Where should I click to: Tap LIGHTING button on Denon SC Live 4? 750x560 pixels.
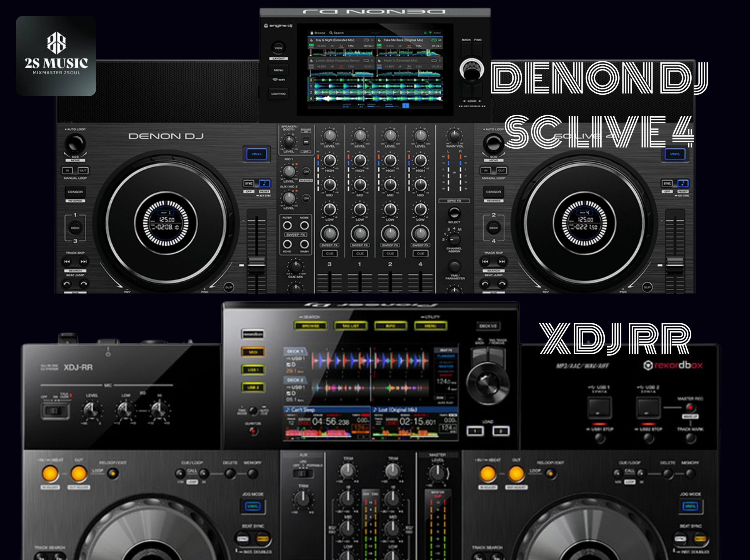(278, 94)
